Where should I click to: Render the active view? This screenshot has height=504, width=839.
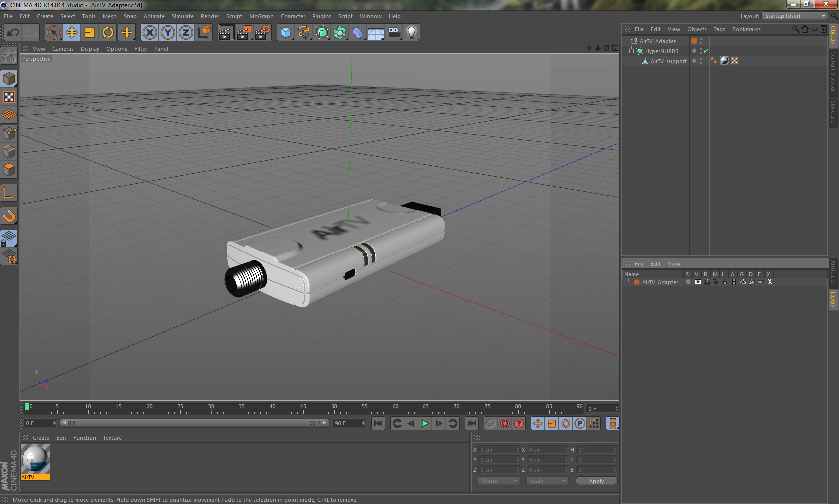pyautogui.click(x=226, y=33)
